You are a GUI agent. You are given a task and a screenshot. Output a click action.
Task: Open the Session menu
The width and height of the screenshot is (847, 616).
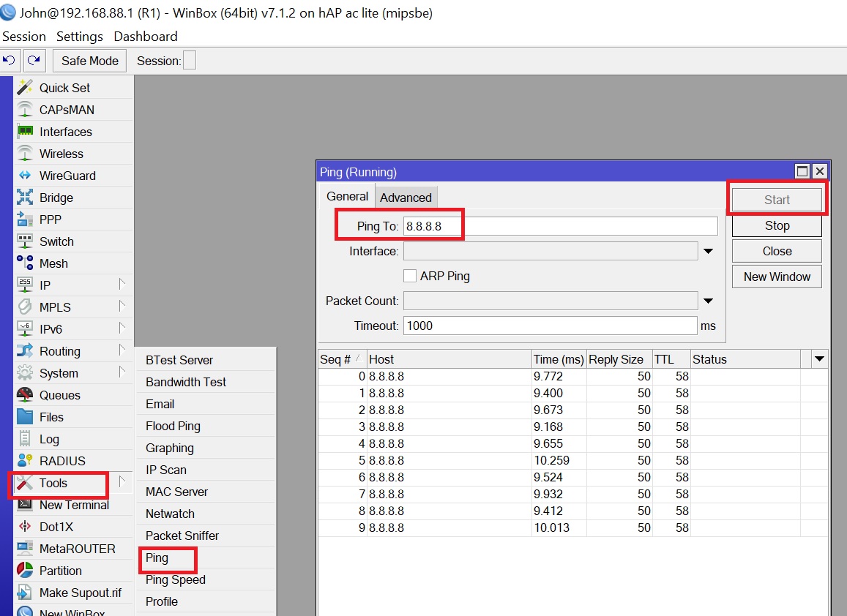tap(24, 36)
